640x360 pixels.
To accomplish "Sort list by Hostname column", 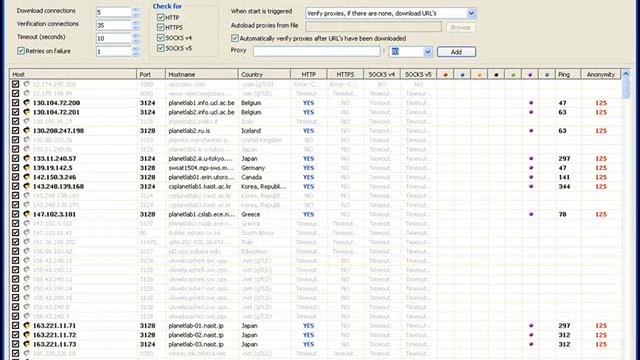I will click(x=202, y=74).
